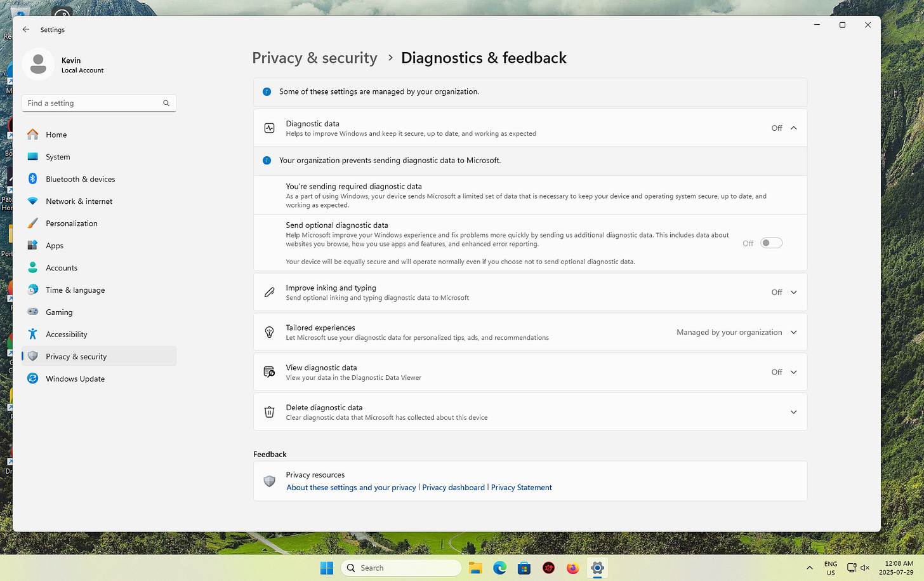This screenshot has width=924, height=581.
Task: Click the Accessibility figure icon
Action: 33,334
